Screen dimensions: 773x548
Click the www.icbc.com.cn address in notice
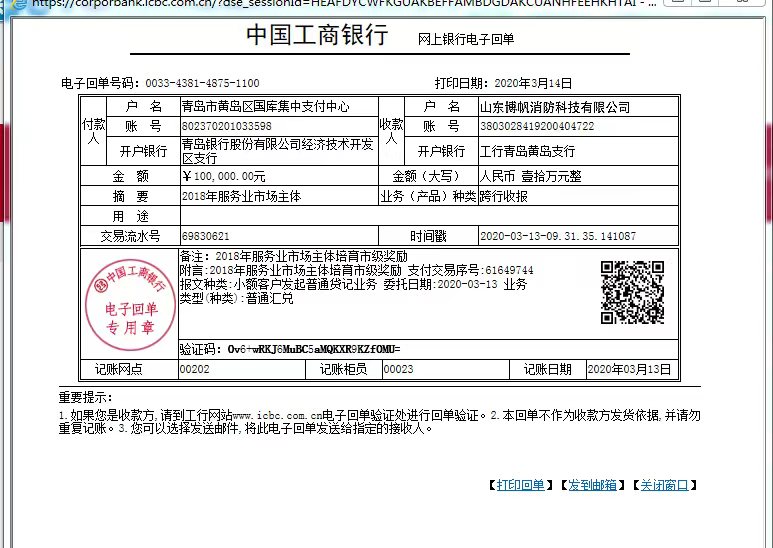tap(277, 416)
